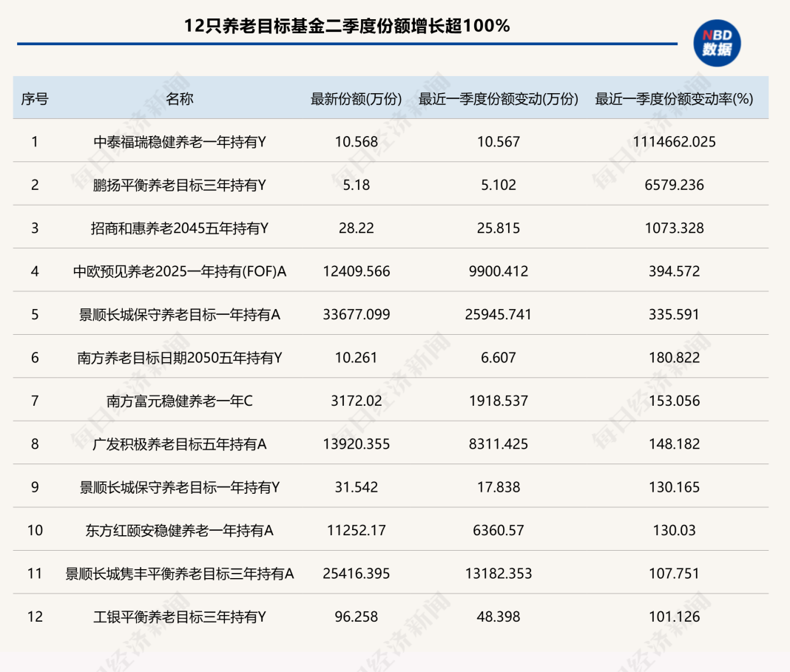Click the latest share value 96.258
This screenshot has height=672, width=790.
[x=357, y=617]
